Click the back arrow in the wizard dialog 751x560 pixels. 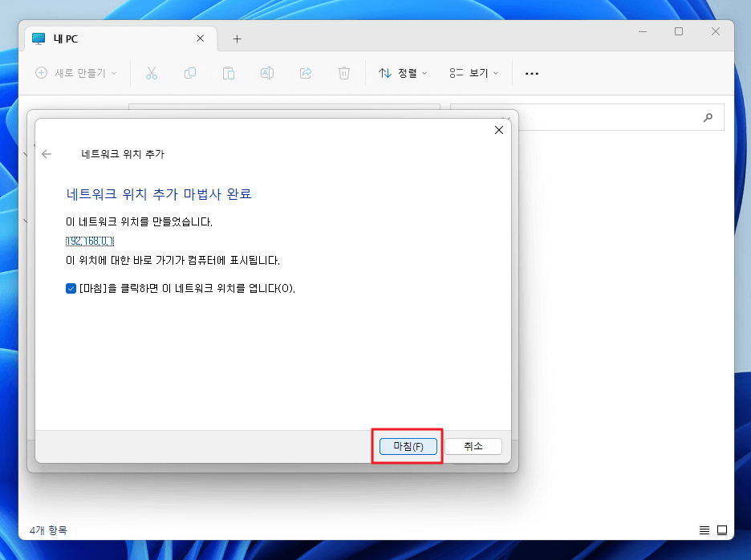(47, 154)
